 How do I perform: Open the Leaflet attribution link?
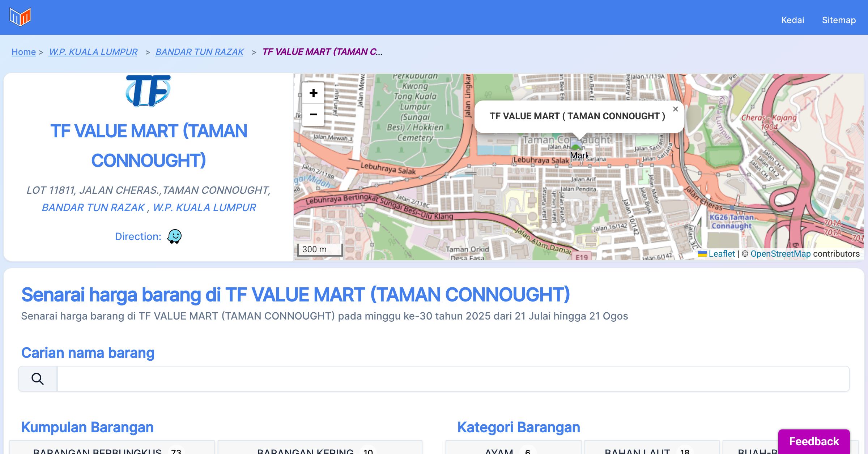coord(722,254)
